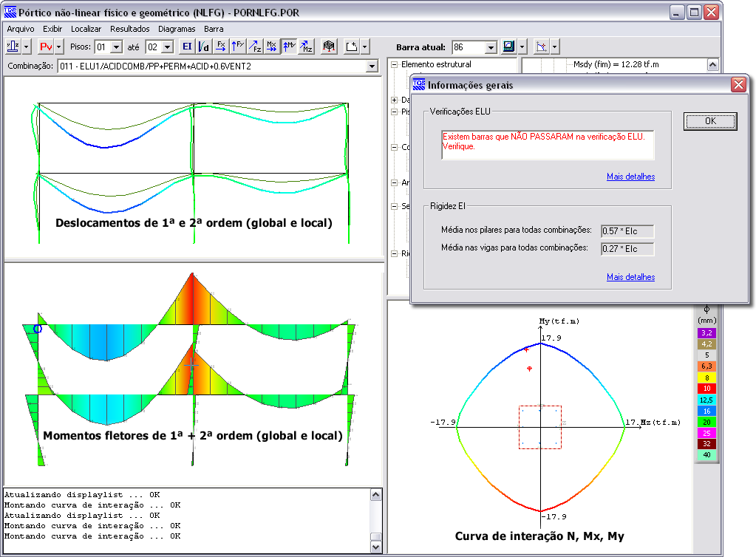Click the building structure view icon
The height and width of the screenshot is (557, 756).
[x=330, y=47]
